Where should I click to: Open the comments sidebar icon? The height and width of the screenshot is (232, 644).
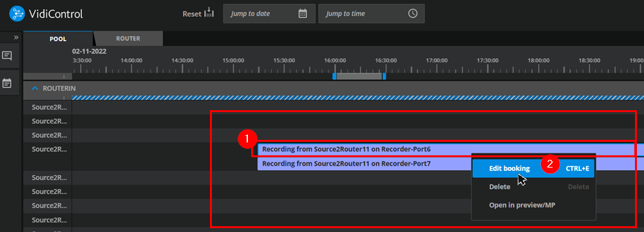click(x=7, y=55)
